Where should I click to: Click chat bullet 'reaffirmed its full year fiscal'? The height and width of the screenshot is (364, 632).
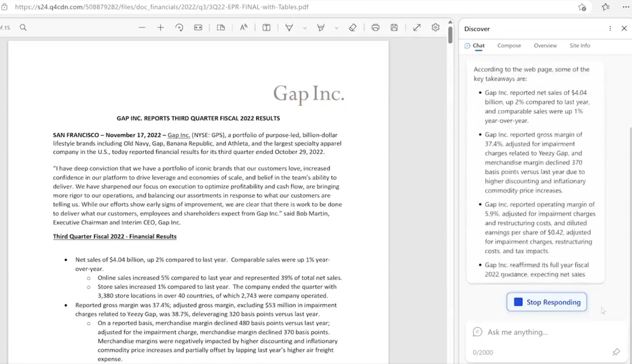coord(537,270)
